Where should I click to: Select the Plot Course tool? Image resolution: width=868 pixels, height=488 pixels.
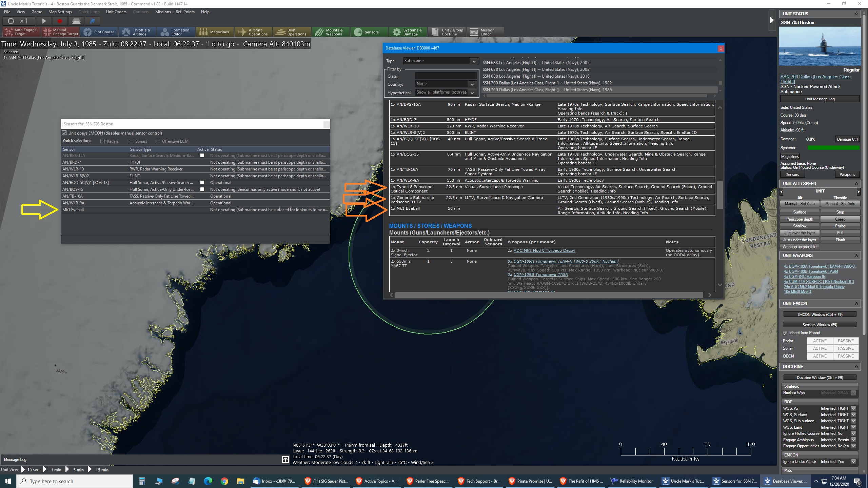(x=99, y=32)
